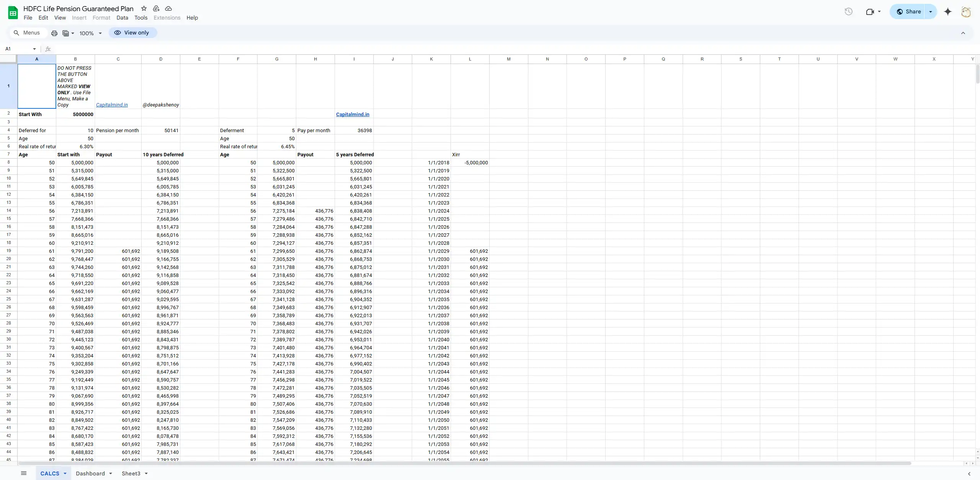The width and height of the screenshot is (980, 480).
Task: Select the '5 years Deferred' header cell
Action: click(354, 154)
